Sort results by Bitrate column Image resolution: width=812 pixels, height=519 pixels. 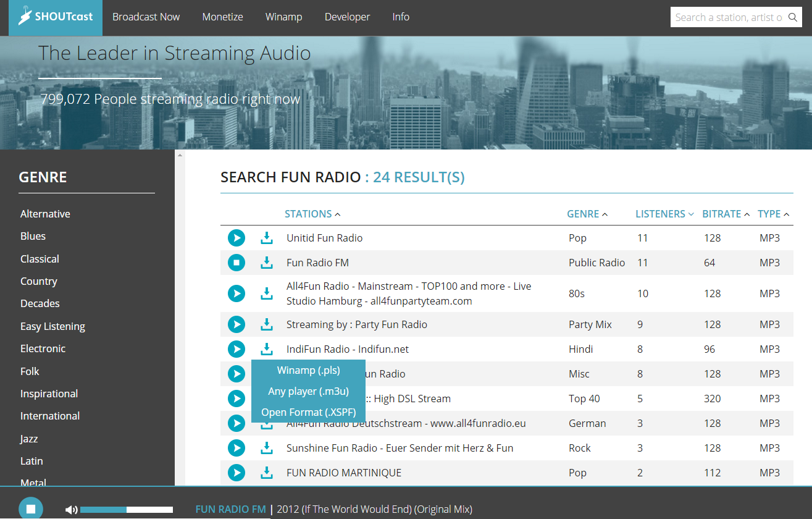726,214
